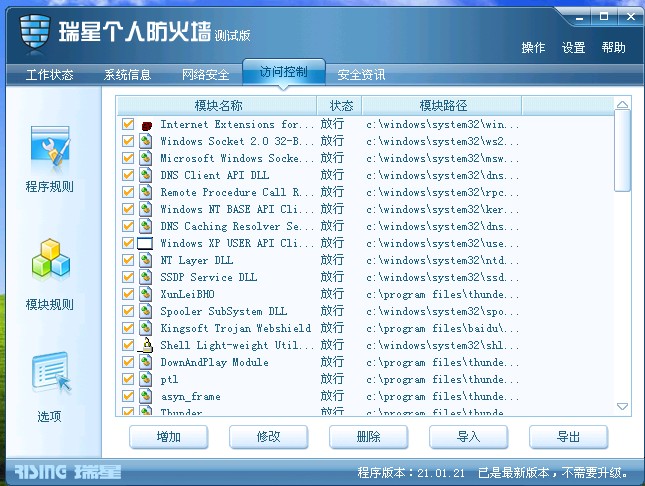Click the 修改 button
The height and width of the screenshot is (486, 645).
point(269,437)
